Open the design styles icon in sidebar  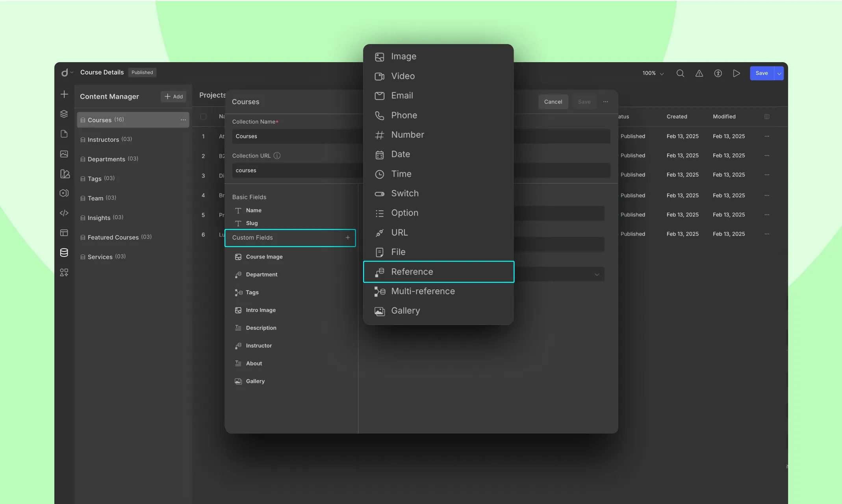pos(65,174)
